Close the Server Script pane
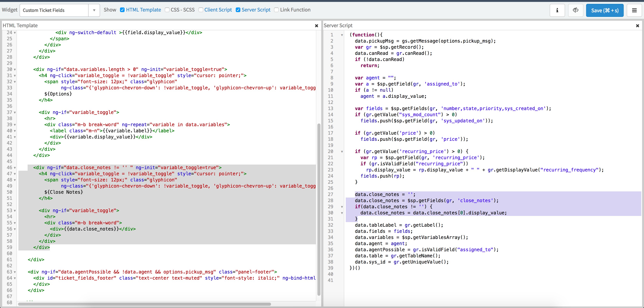The image size is (644, 308). 637,26
